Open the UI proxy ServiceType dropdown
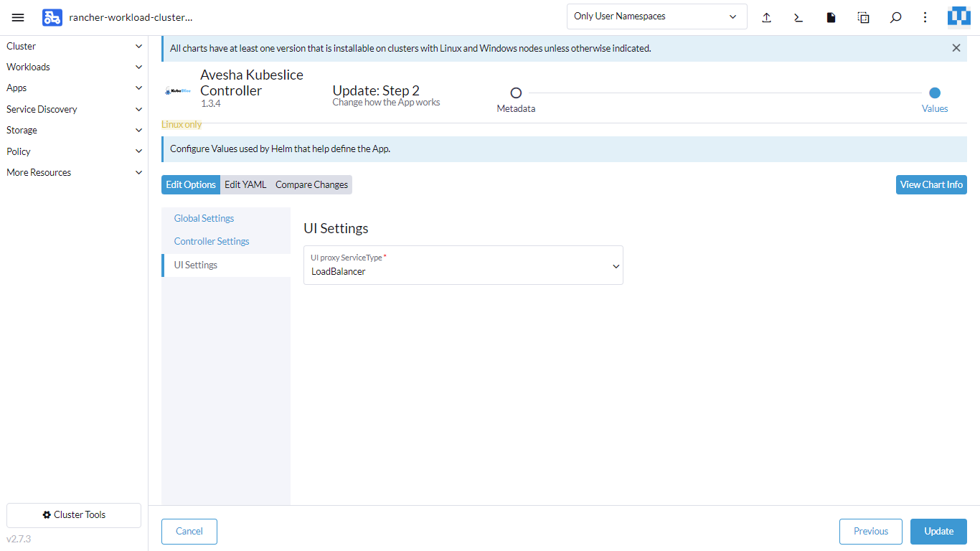Viewport: 980px width, 551px height. pos(463,265)
